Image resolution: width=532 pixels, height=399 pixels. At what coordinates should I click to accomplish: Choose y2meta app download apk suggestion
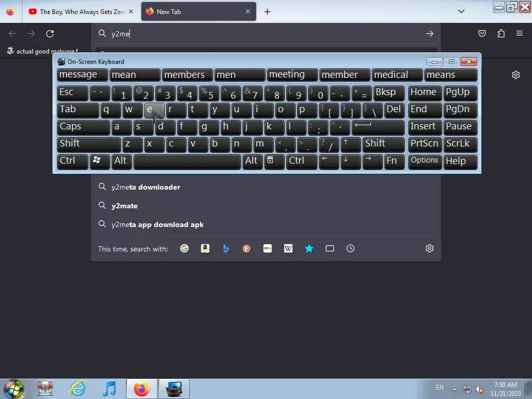coord(265,224)
